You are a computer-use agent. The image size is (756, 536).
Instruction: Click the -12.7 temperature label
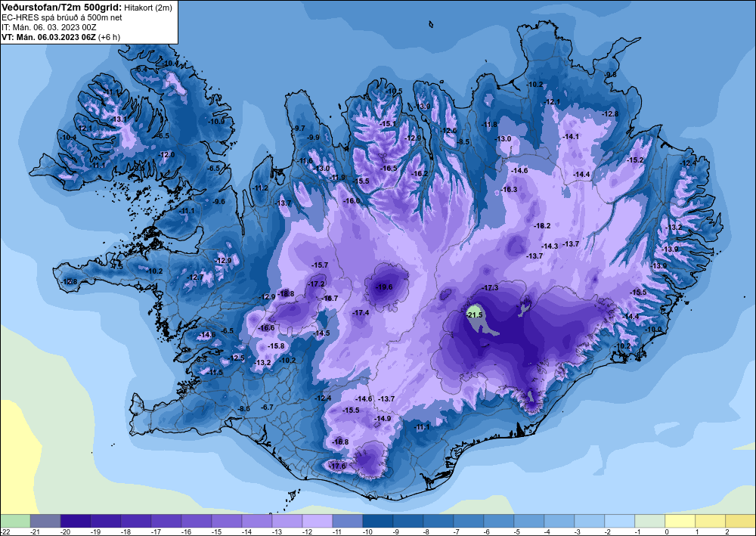coord(195,277)
